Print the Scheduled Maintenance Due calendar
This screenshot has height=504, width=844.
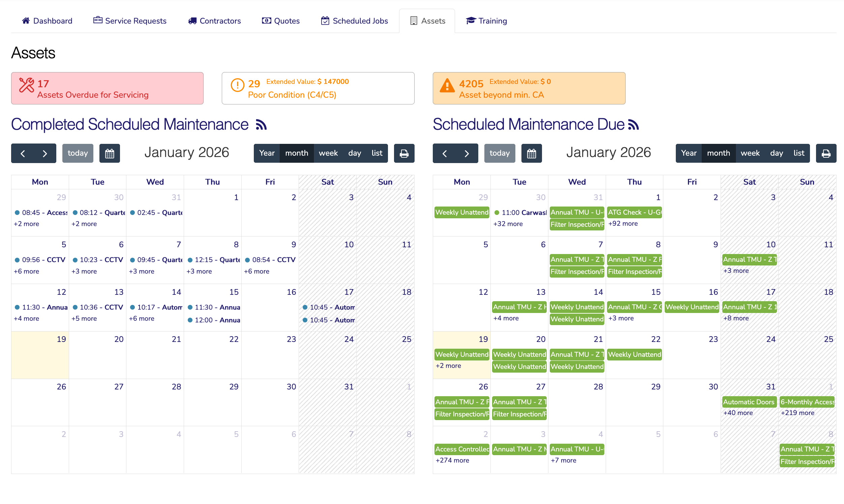[826, 153]
